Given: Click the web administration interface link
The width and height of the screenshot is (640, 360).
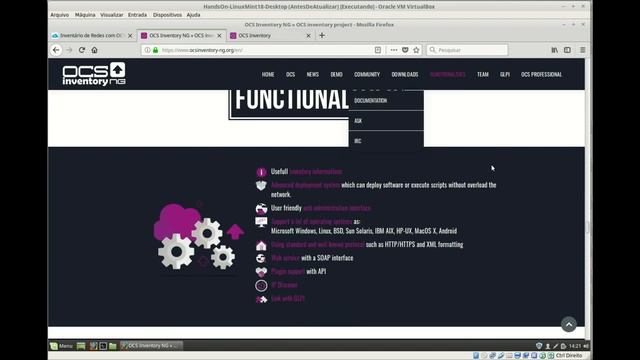Looking at the screenshot, I should click(x=337, y=208).
